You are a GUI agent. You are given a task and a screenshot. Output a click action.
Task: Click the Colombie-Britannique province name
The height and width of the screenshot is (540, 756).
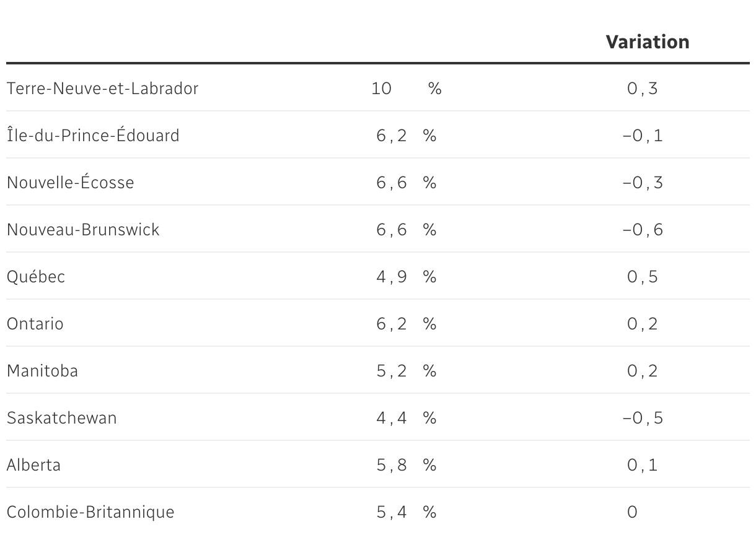click(x=90, y=512)
